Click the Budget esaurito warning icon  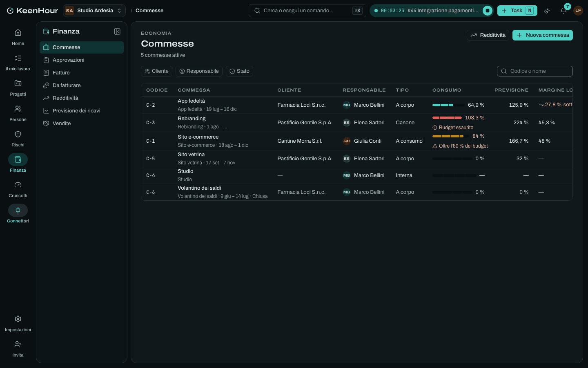[435, 128]
